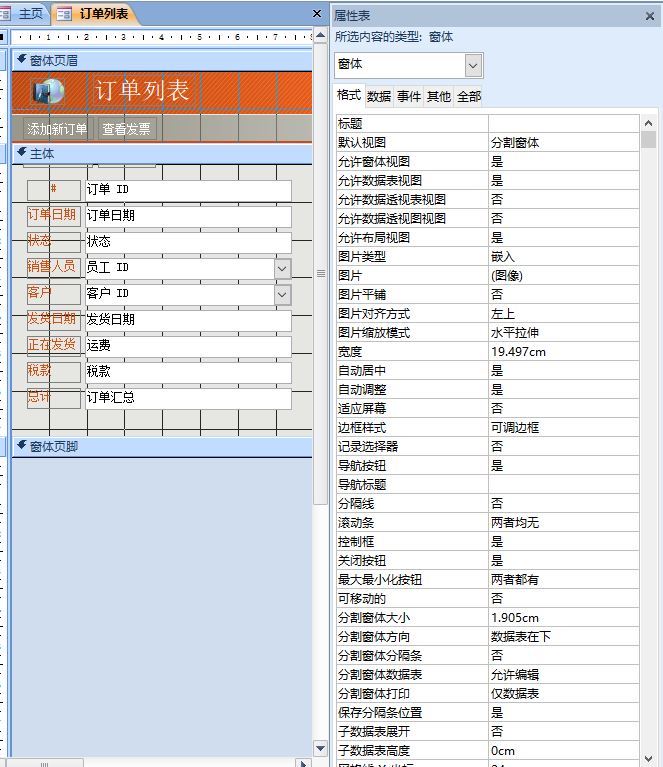Screen dimensions: 663x767
Task: Select the 总计 label
Action: click(x=54, y=398)
